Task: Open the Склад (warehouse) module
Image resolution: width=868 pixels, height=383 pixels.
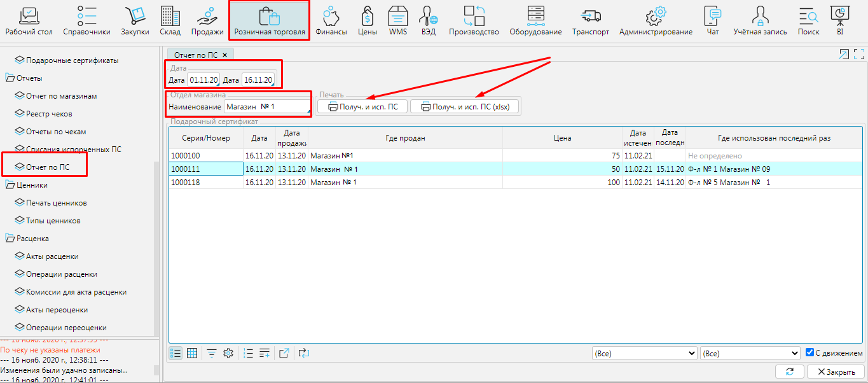Action: pos(170,20)
